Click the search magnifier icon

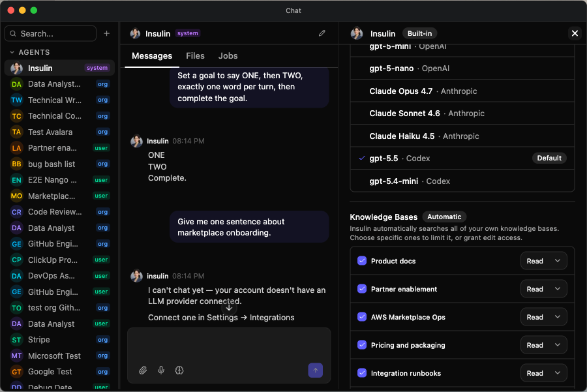pos(13,34)
